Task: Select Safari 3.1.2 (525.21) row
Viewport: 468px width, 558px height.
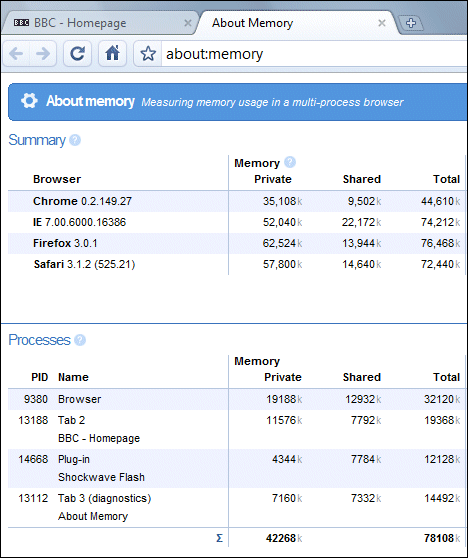Action: pyautogui.click(x=237, y=264)
